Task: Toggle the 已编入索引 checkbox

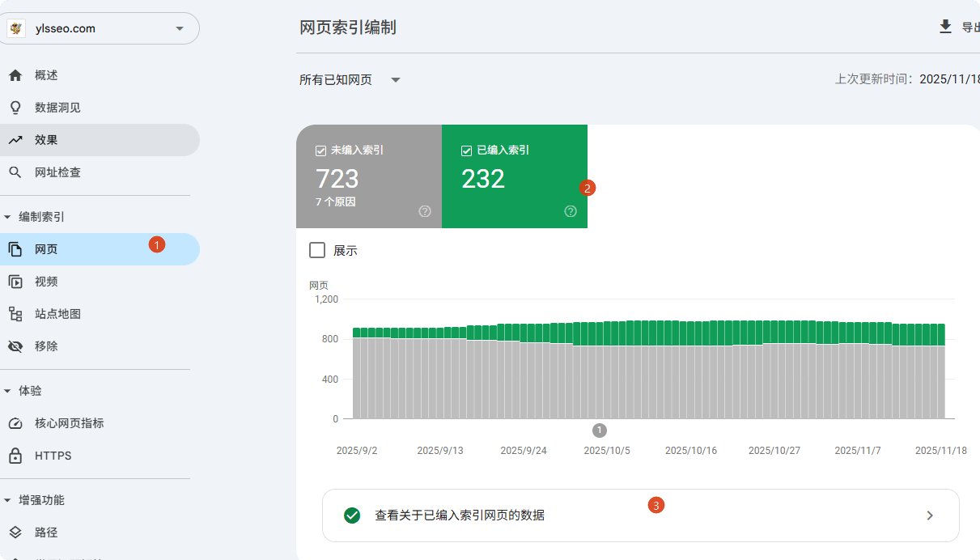Action: click(x=466, y=151)
